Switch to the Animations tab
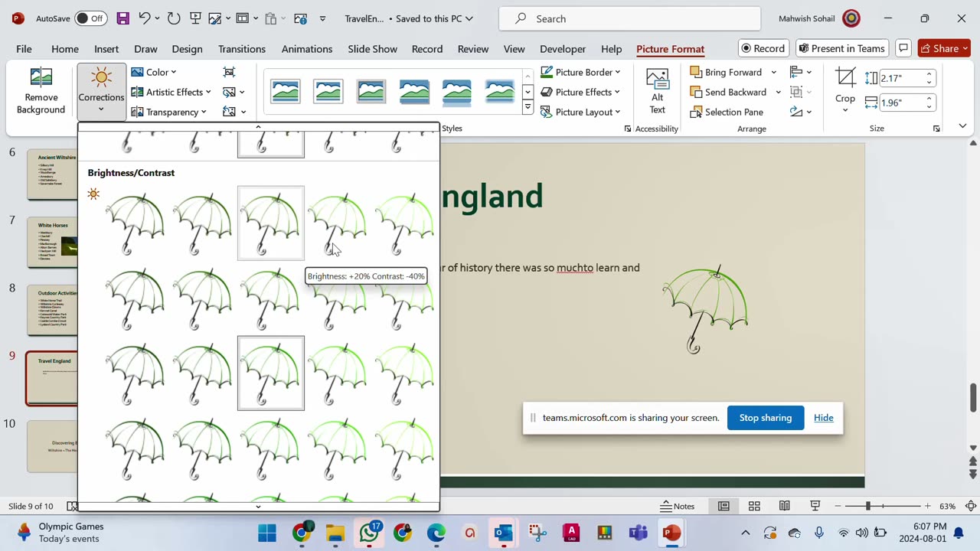This screenshot has width=980, height=551. [x=307, y=49]
